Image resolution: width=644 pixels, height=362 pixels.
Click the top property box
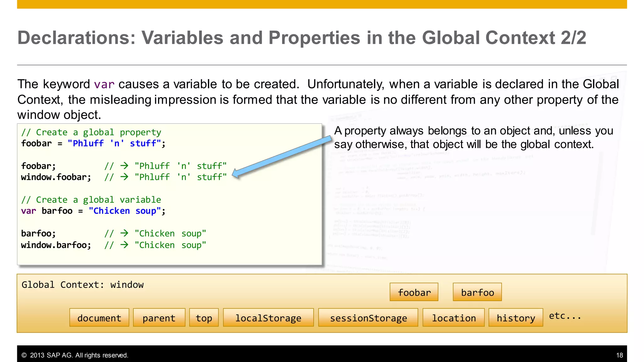[204, 317]
